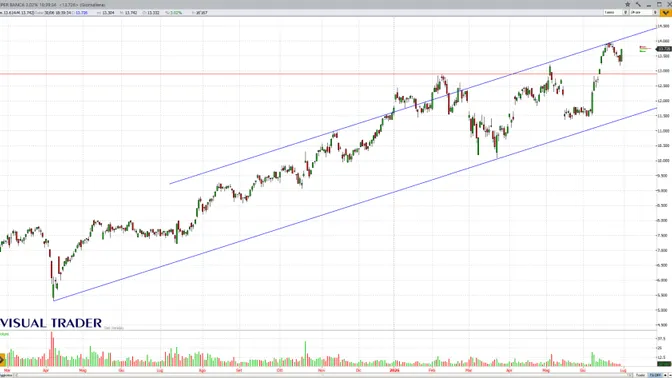Screen dimensions: 672x378
Task: Click the green 3.02% change value
Action: click(176, 13)
